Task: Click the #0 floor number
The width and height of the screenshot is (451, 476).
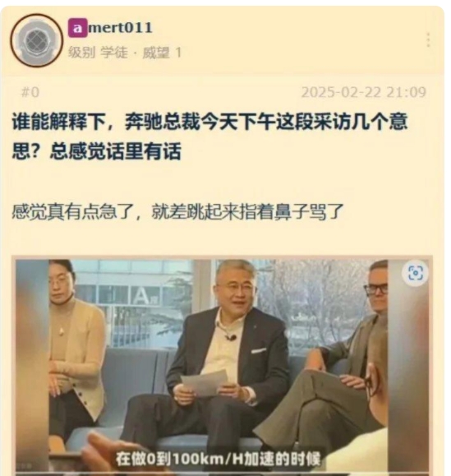Action: pyautogui.click(x=30, y=92)
